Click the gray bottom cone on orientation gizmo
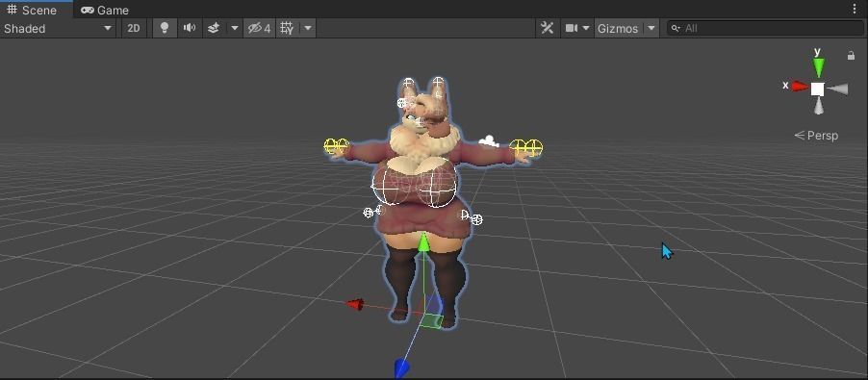 point(818,107)
